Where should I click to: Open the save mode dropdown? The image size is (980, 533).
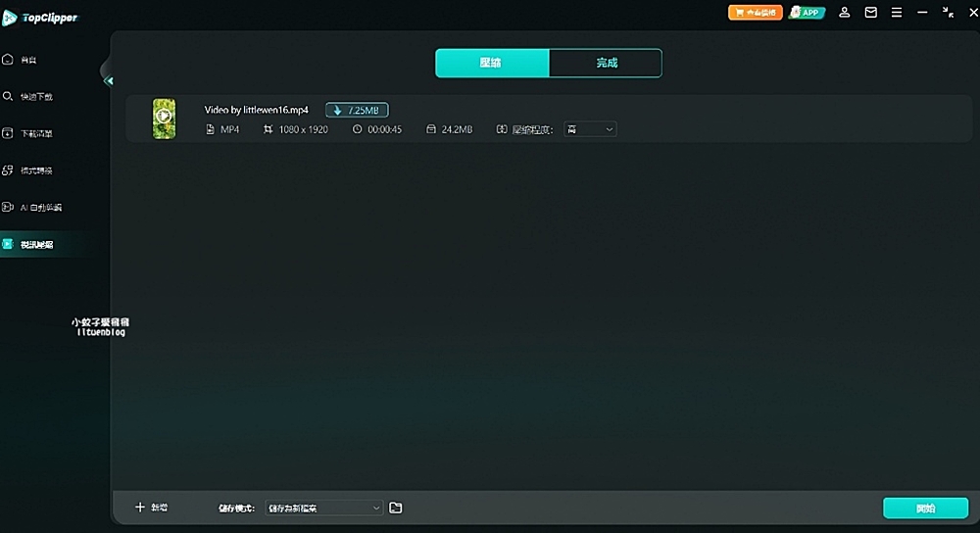pyautogui.click(x=323, y=508)
